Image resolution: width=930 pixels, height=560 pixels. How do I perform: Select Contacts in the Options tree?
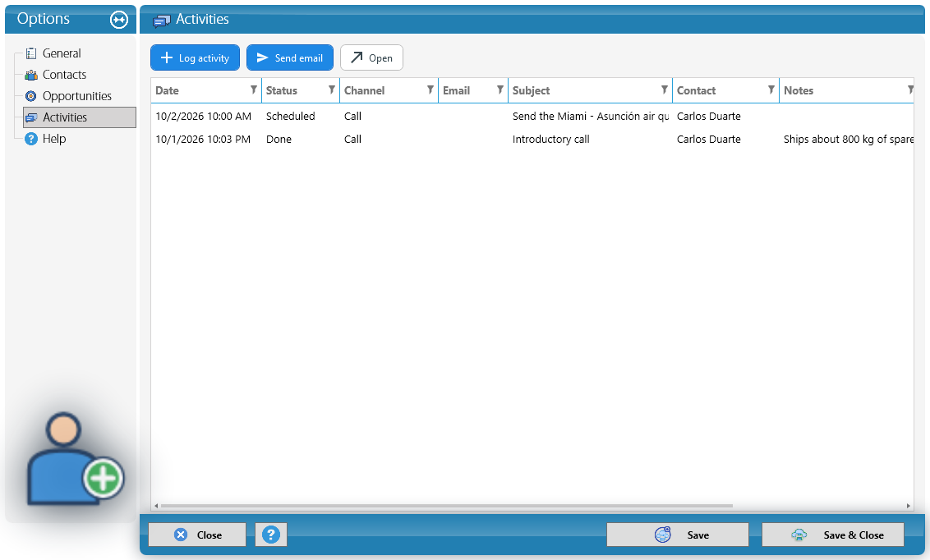click(x=65, y=75)
